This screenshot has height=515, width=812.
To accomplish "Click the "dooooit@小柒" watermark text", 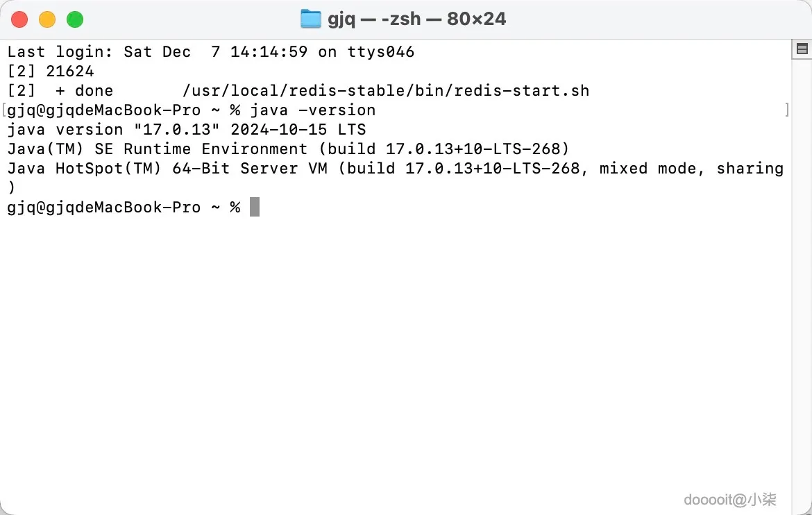I will tap(729, 499).
